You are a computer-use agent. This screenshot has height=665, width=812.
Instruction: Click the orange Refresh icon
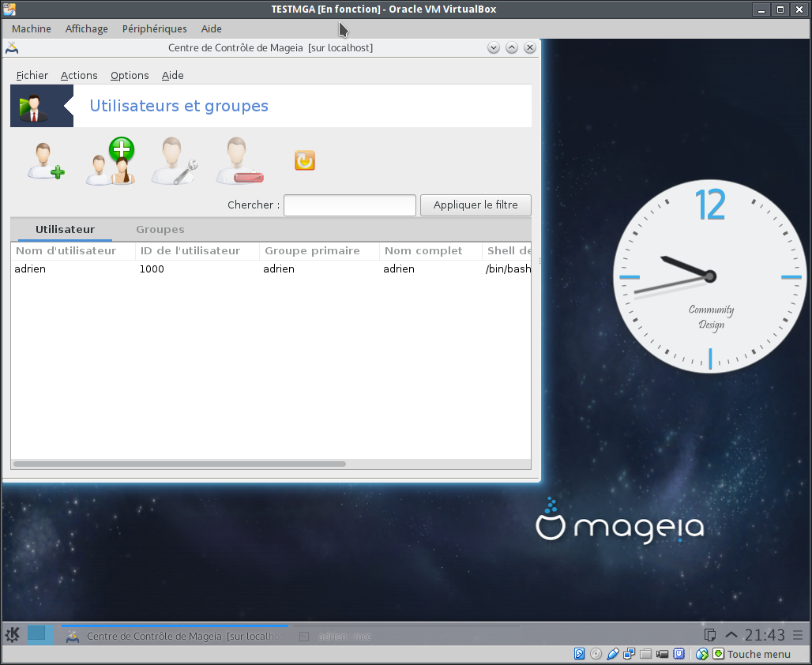[305, 160]
